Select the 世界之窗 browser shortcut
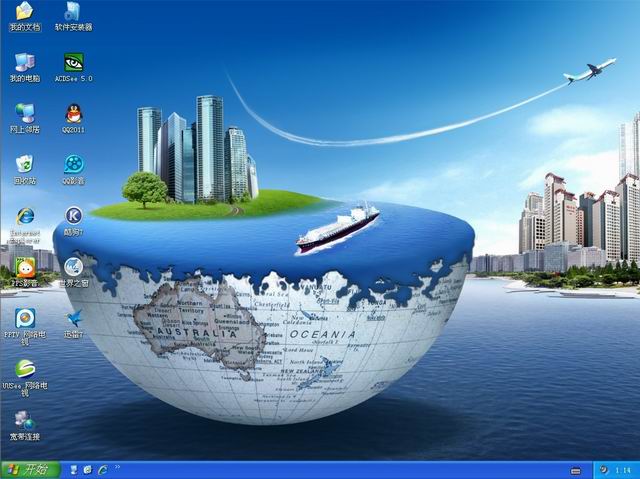Viewport: 640px width, 479px height. pos(74,273)
